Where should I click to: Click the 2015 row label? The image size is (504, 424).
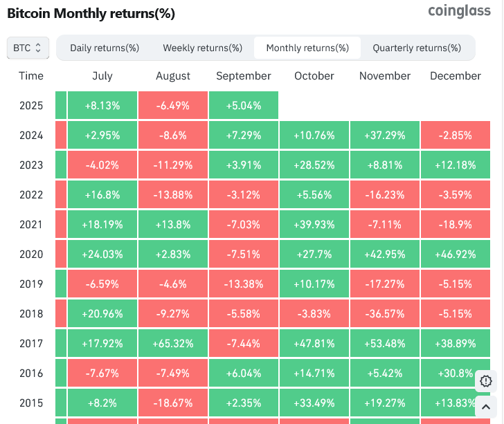pos(31,403)
